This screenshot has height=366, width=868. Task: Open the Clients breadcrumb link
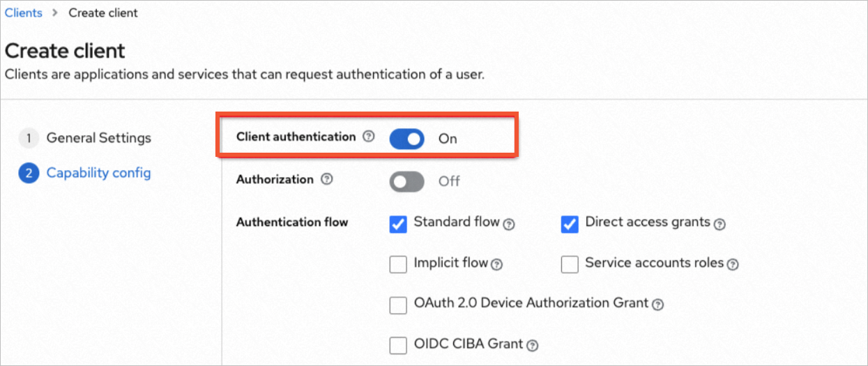pyautogui.click(x=24, y=13)
